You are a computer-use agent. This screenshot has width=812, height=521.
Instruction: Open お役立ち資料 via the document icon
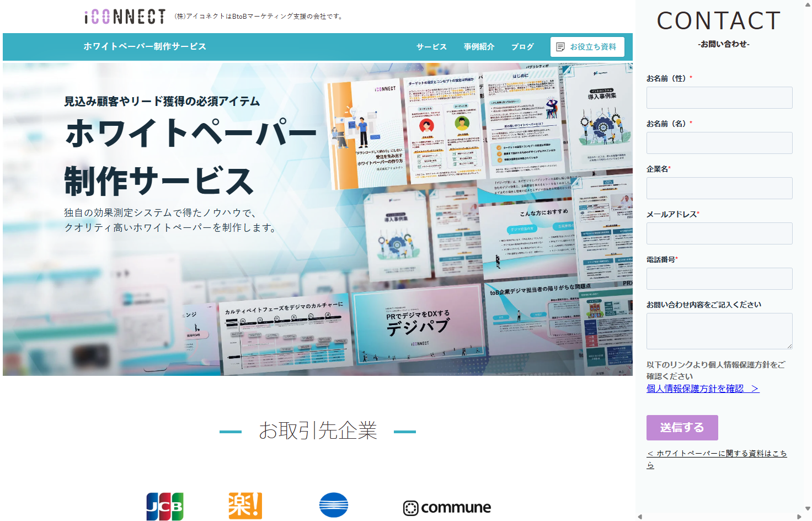(587, 47)
